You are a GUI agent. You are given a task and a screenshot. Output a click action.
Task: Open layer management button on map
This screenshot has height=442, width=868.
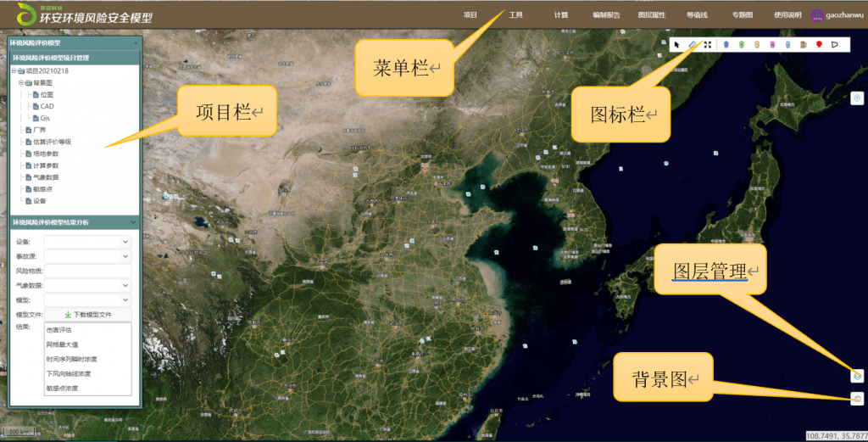point(857,374)
